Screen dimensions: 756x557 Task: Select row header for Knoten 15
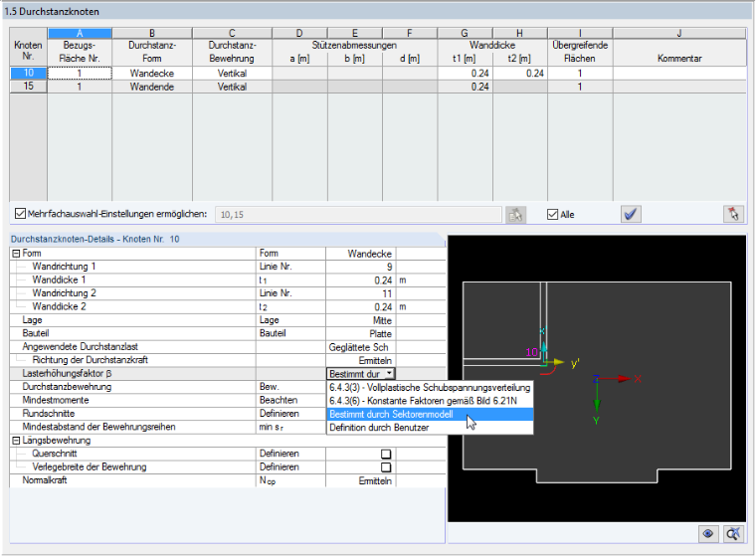29,87
